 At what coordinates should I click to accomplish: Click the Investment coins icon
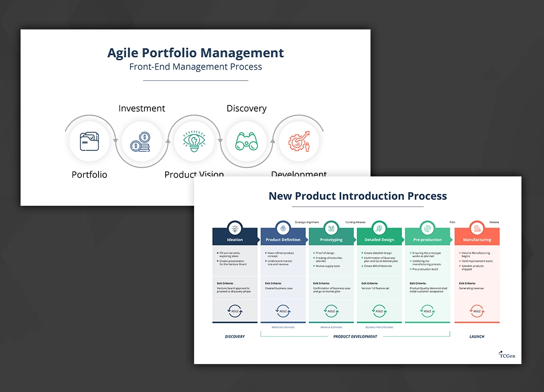coord(141,142)
